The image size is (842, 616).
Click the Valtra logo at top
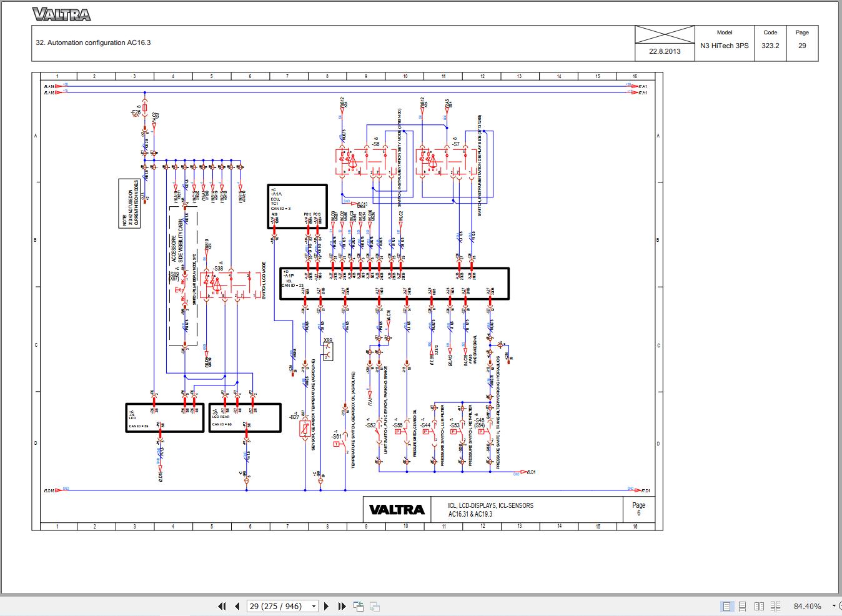click(x=61, y=14)
